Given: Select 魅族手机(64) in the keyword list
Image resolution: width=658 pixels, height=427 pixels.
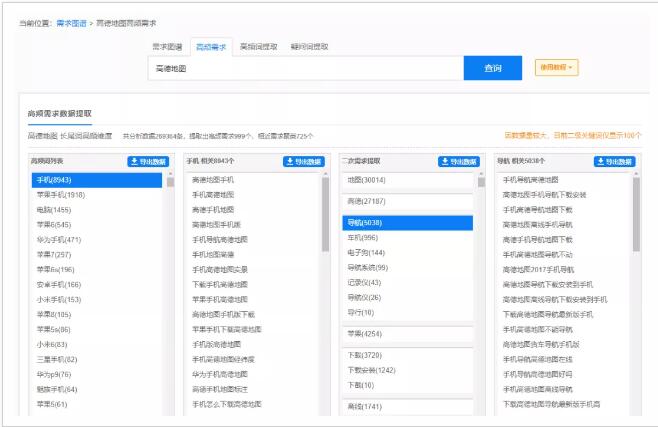Looking at the screenshot, I should tap(57, 390).
